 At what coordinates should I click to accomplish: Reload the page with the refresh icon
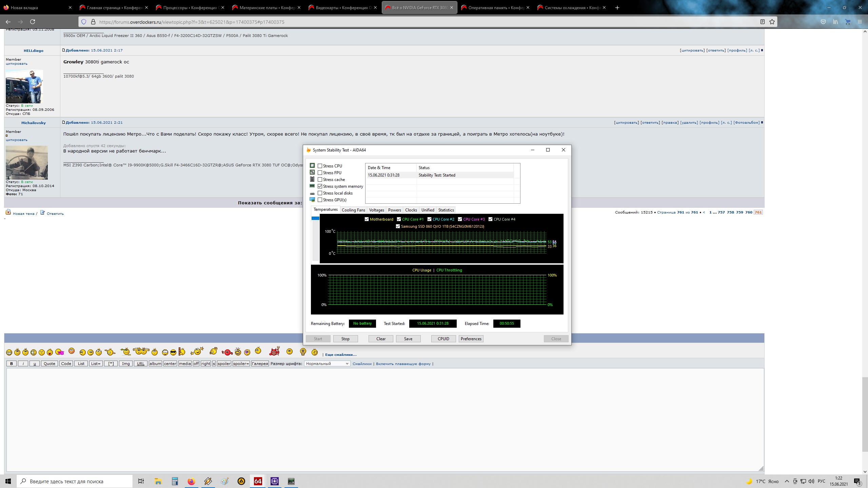pyautogui.click(x=33, y=22)
